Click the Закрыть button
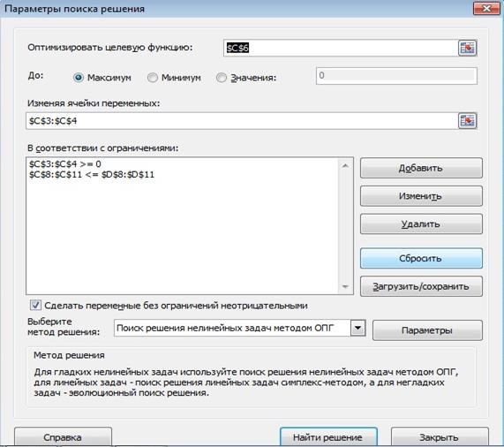 point(440,437)
